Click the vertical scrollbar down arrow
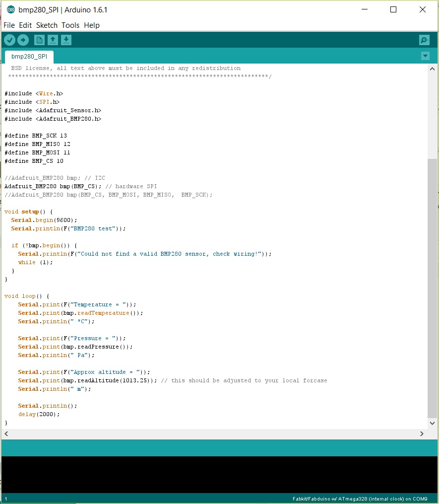439x504 pixels. [x=432, y=423]
